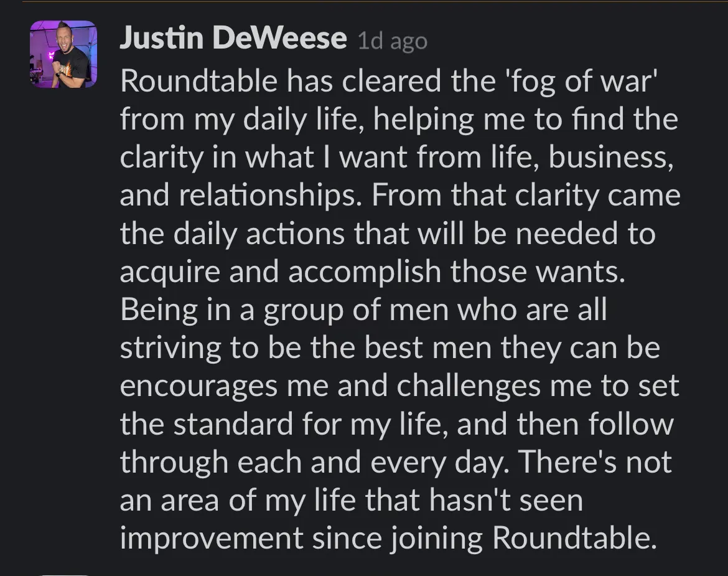Click the final words 'joining Roundtable.'
728x576 pixels.
point(523,539)
